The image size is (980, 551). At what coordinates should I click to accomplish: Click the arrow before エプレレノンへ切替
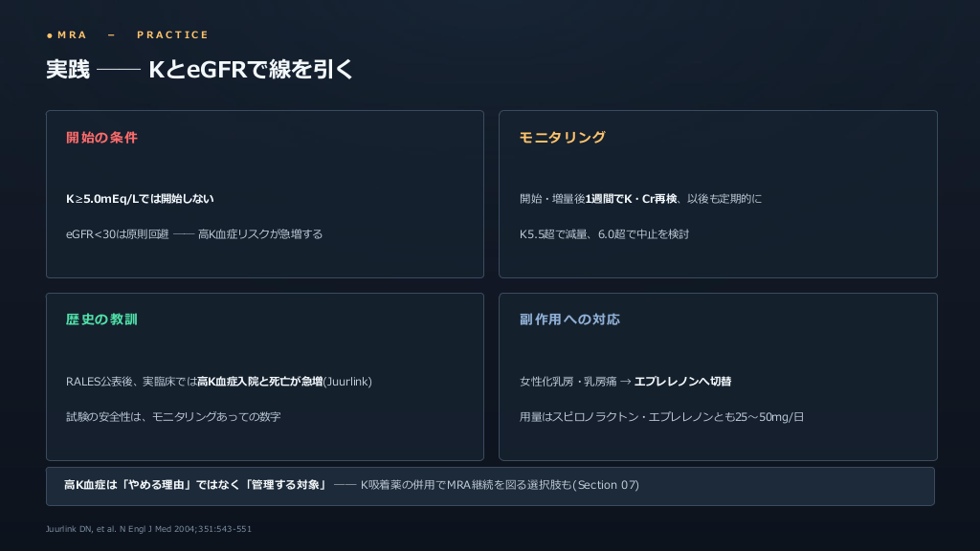tap(626, 382)
